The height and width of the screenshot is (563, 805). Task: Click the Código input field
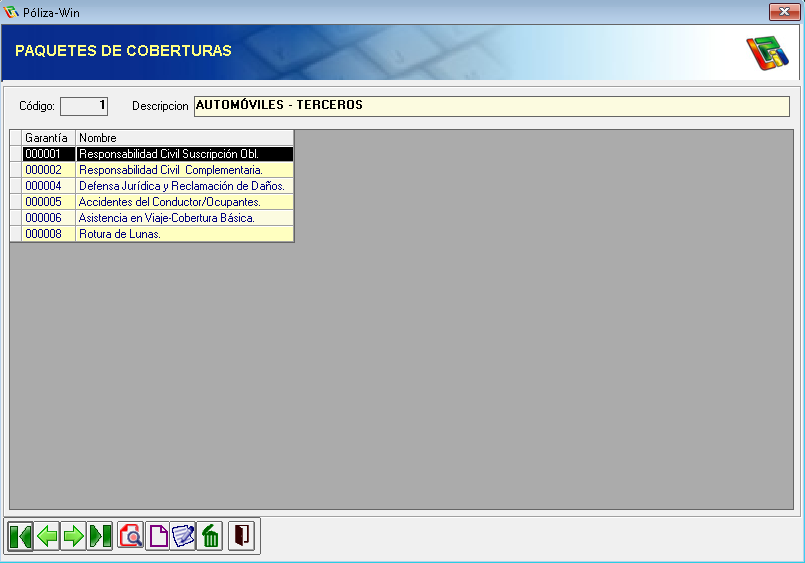coord(84,106)
